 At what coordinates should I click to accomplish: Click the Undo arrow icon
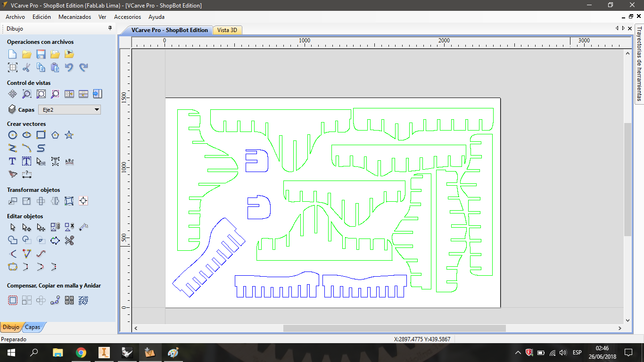tap(69, 67)
